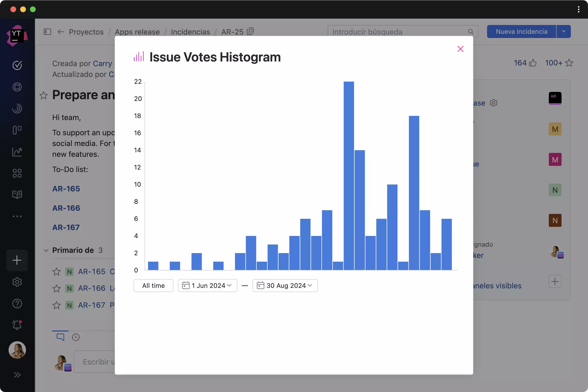
Task: Open the AR-166 issue link
Action: [x=66, y=208]
